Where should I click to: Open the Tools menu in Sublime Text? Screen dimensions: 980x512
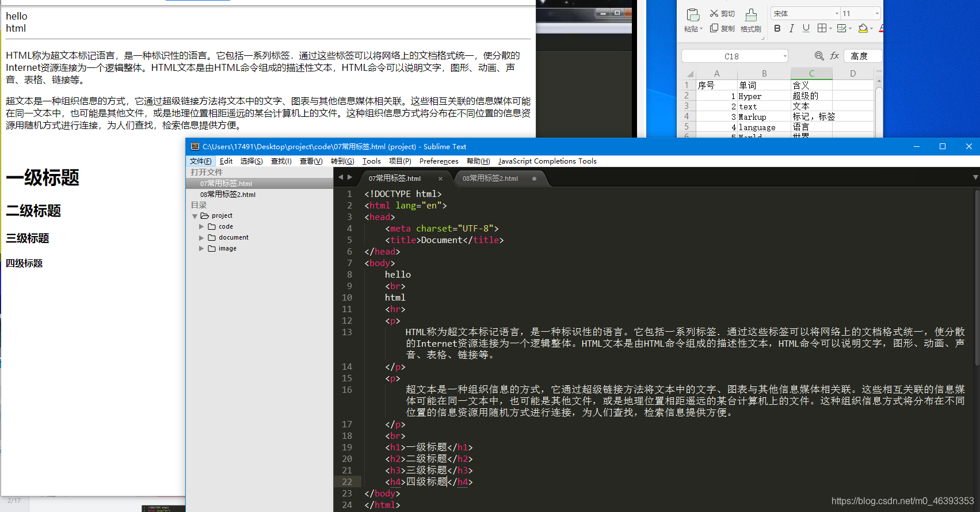[372, 161]
